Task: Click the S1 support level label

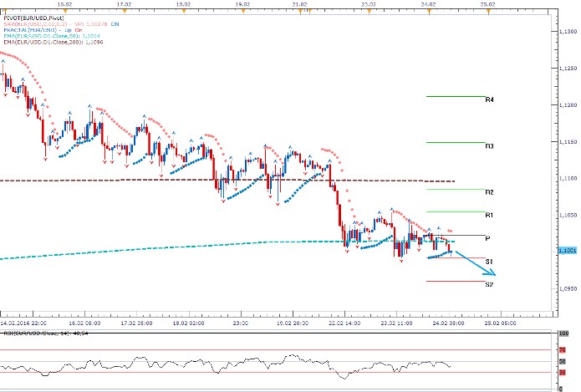Action: [490, 262]
